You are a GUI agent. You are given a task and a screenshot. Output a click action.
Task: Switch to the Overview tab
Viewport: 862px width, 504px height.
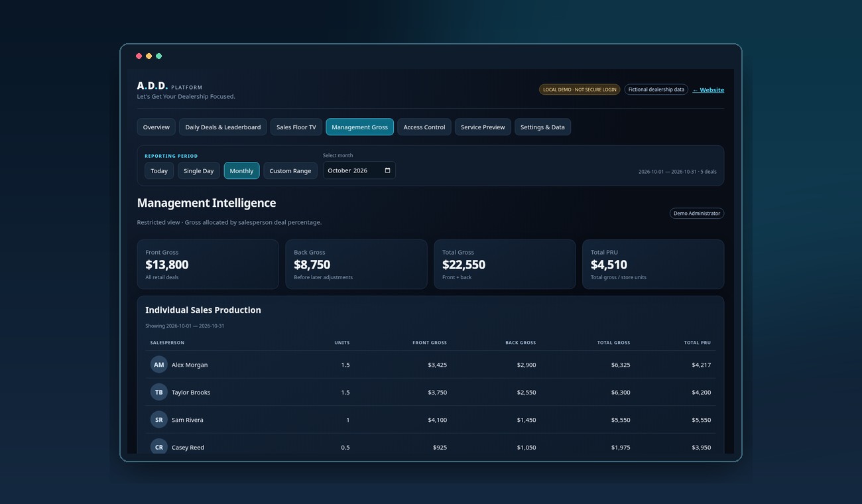(156, 127)
